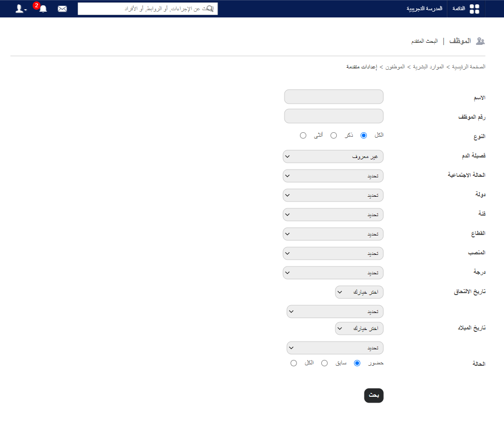This screenshot has height=421, width=504.
Task: Click the الحالة field label
Action: (x=479, y=363)
